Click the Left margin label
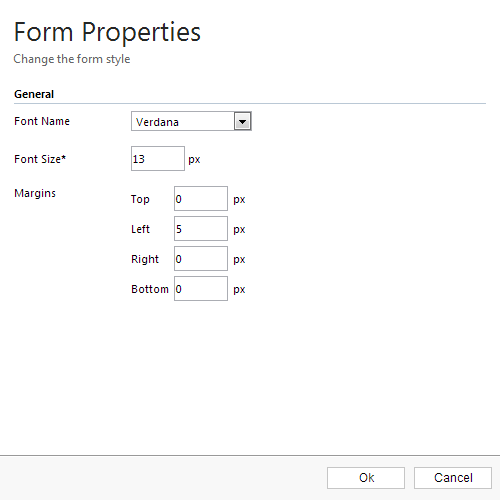 point(140,229)
